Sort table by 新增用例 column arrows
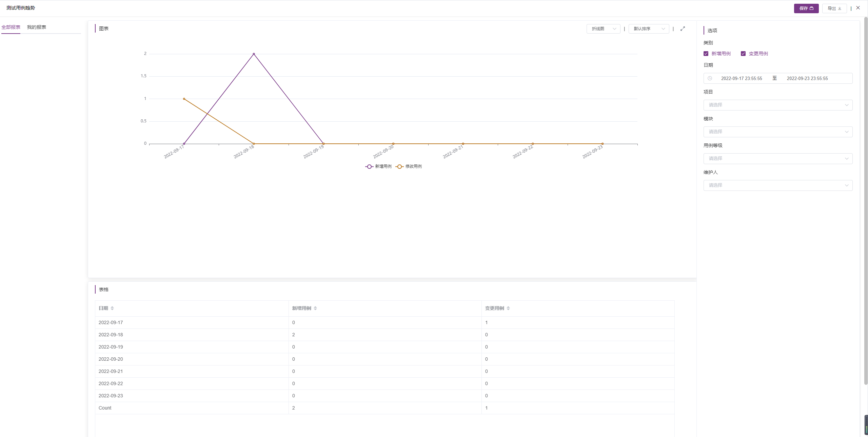This screenshot has width=868, height=437. [x=315, y=308]
